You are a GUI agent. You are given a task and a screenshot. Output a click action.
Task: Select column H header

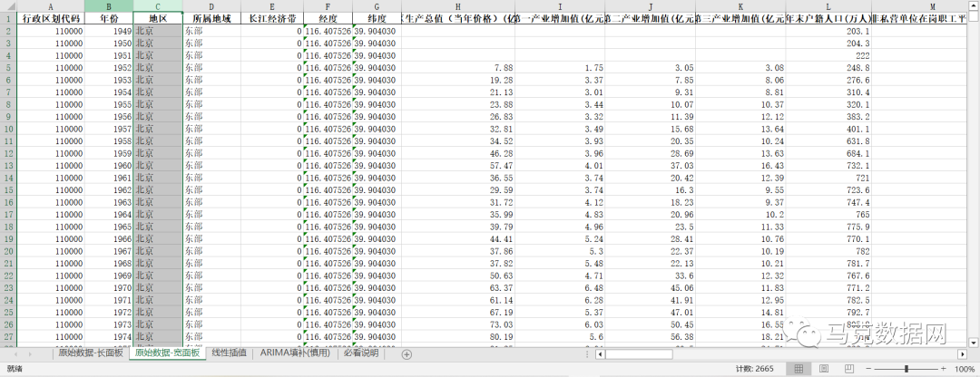pyautogui.click(x=458, y=5)
